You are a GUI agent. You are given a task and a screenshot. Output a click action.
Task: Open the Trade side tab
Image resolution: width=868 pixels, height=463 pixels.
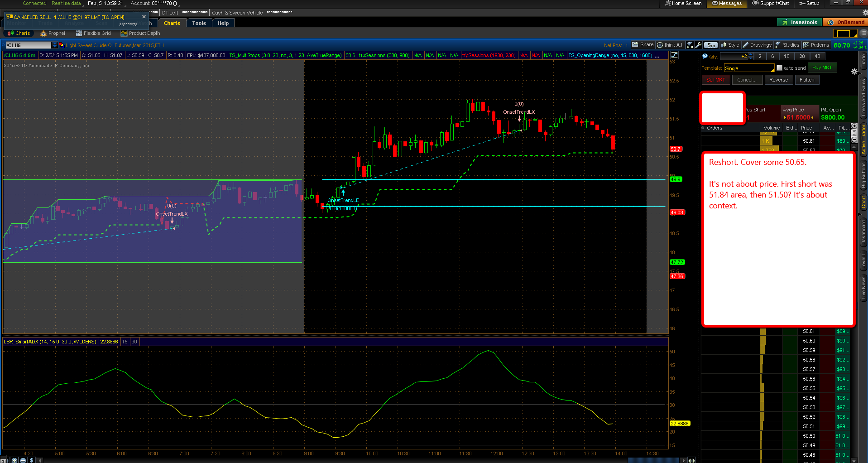pyautogui.click(x=863, y=61)
